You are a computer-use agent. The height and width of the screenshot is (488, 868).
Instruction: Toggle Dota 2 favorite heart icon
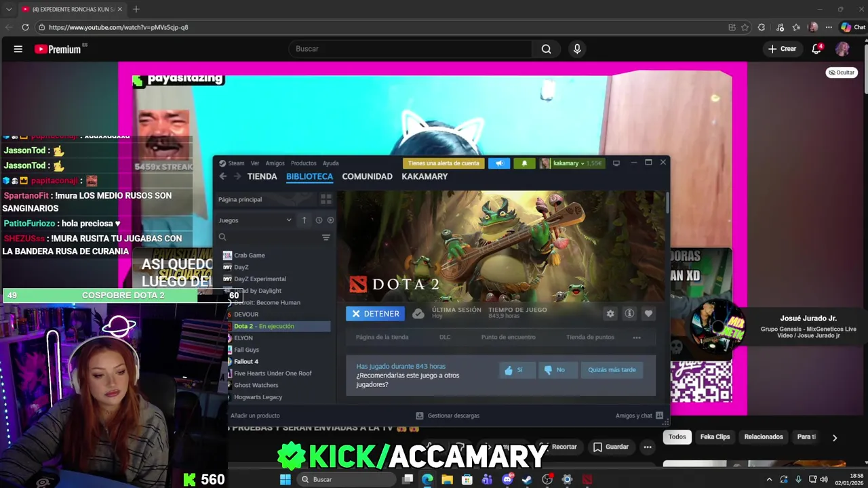point(648,314)
